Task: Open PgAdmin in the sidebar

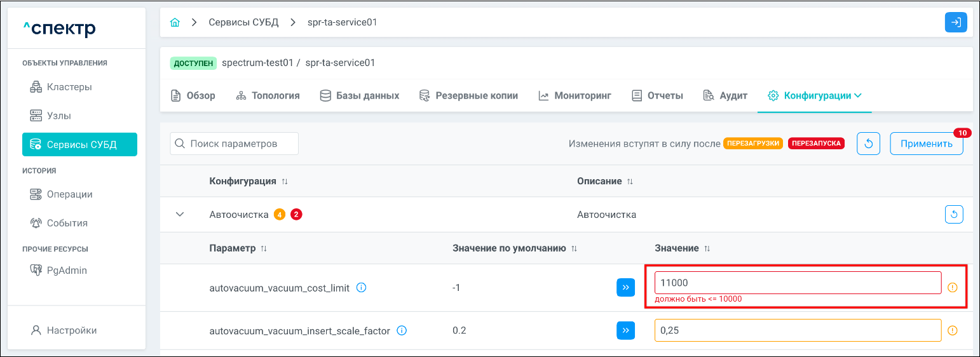Action: coord(67,271)
